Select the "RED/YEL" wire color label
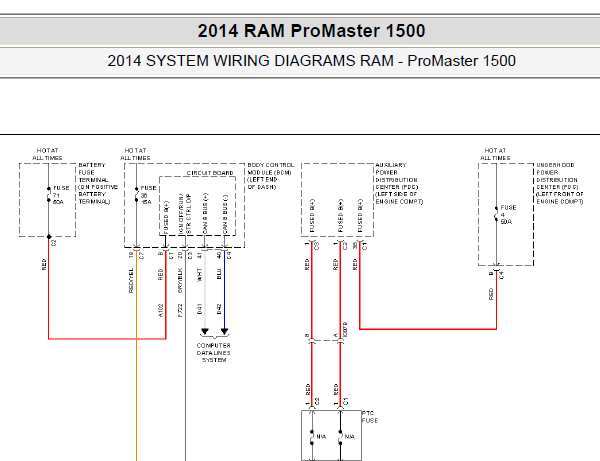This screenshot has width=600, height=461. [131, 281]
